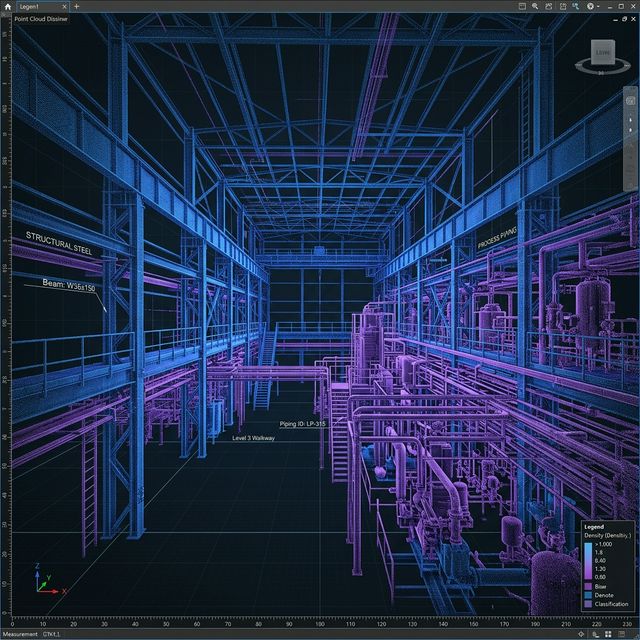This screenshot has height=640, width=640.
Task: Close the Legen1 tab
Action: point(64,7)
